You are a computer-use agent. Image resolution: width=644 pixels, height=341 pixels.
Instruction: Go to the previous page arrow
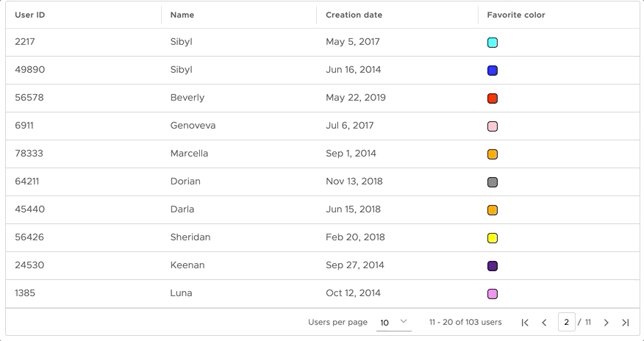click(544, 323)
